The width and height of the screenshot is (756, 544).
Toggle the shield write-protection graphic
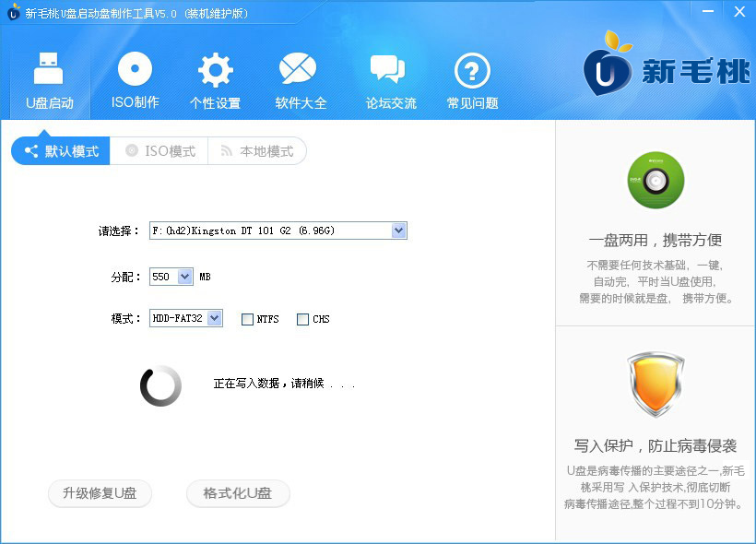656,387
